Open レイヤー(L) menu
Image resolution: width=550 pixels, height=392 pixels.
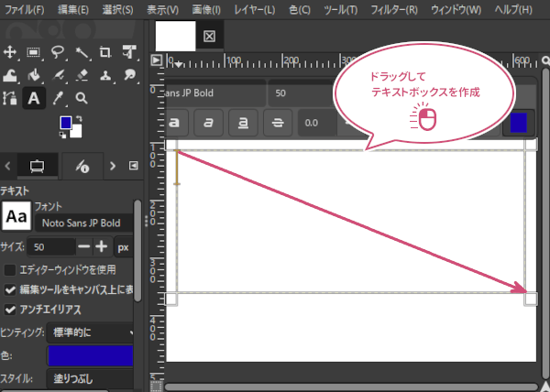[255, 9]
